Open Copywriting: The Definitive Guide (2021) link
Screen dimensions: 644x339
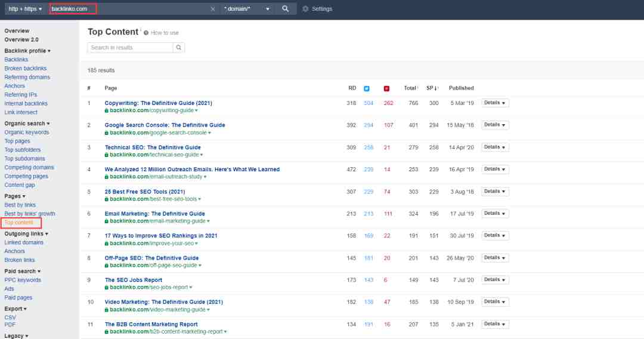159,103
